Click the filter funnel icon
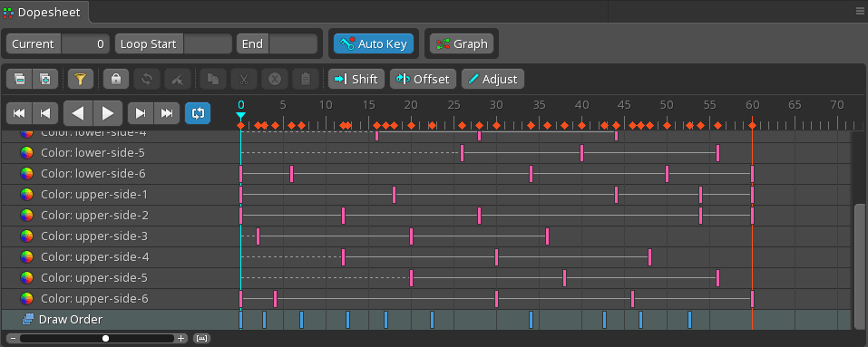The width and height of the screenshot is (868, 347). (80, 79)
